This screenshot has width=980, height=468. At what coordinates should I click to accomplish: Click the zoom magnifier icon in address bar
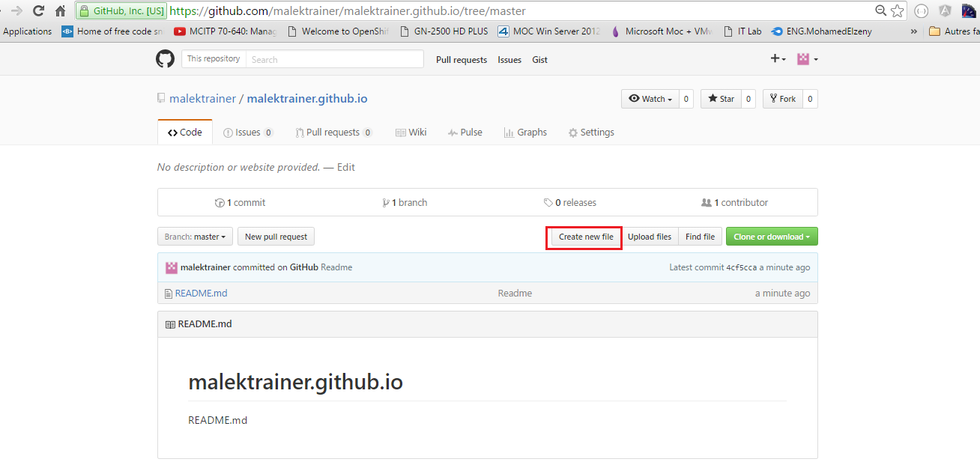881,11
